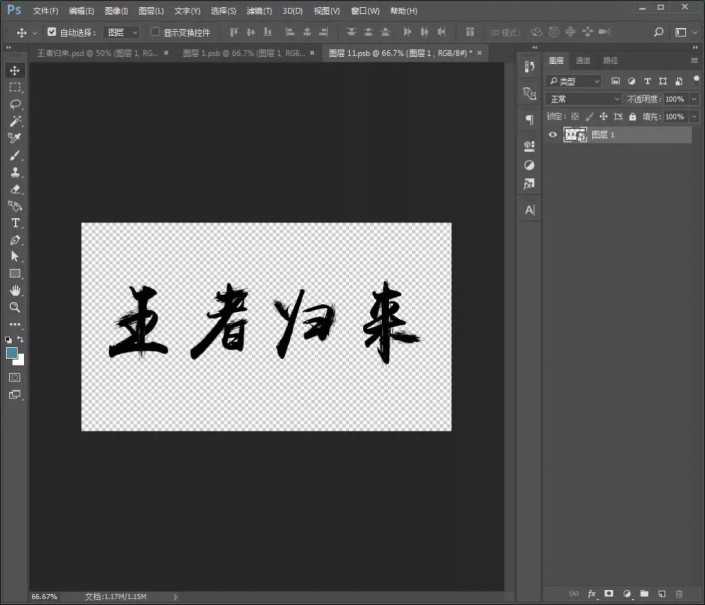Screen dimensions: 705x605
Task: Click the fx layer style icon
Action: 591,594
